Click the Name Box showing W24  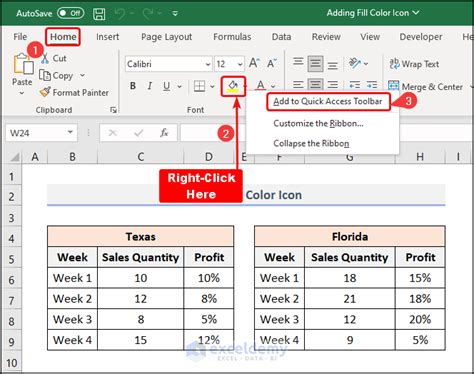(x=36, y=133)
